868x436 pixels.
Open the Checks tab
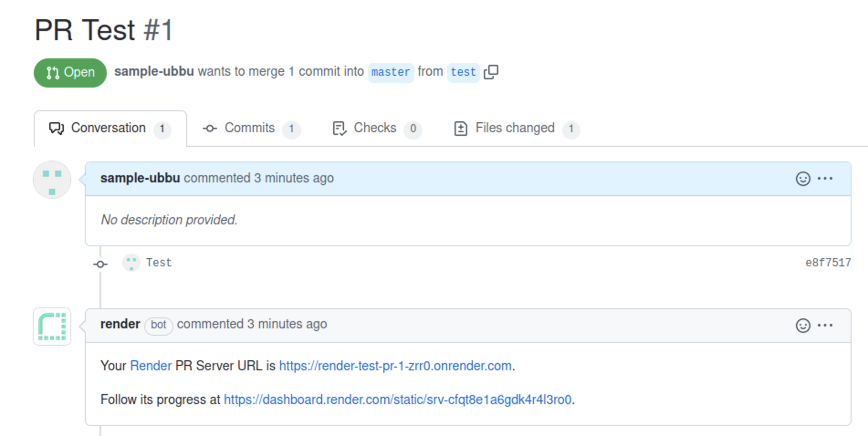pyautogui.click(x=376, y=129)
